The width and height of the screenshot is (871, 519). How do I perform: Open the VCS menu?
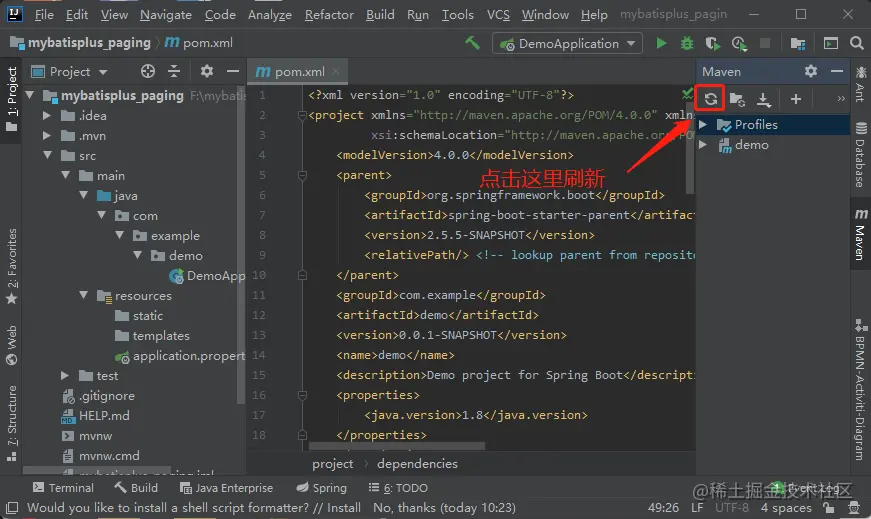(x=498, y=14)
